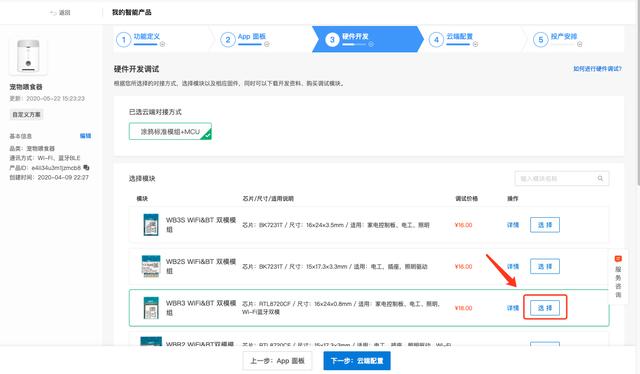Click 下一步: 云端配置 button

point(357,361)
